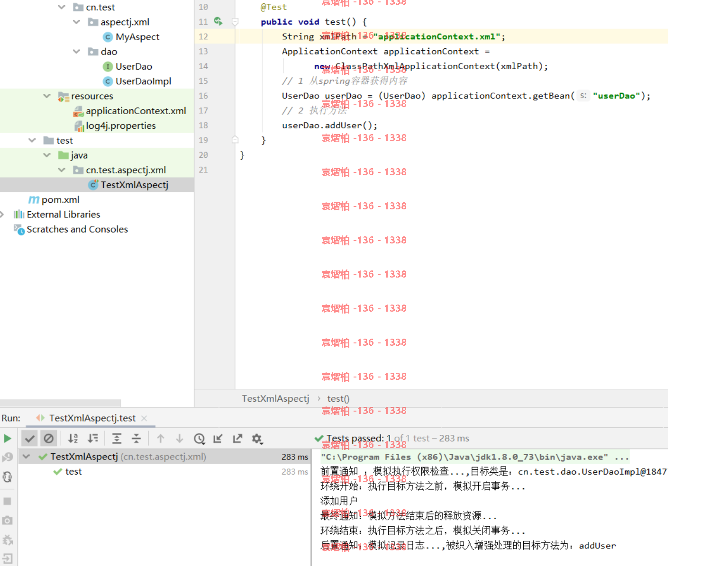Rerun tests with the green play button

[x=8, y=439]
